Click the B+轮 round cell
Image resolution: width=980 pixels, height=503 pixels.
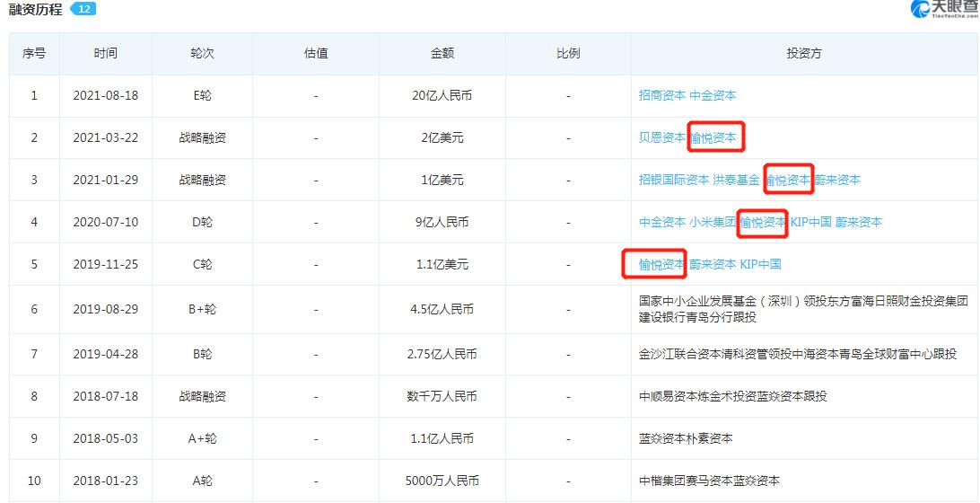tap(203, 309)
